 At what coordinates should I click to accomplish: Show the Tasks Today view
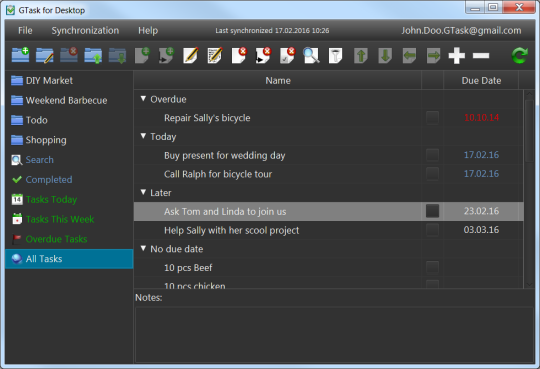pyautogui.click(x=69, y=199)
